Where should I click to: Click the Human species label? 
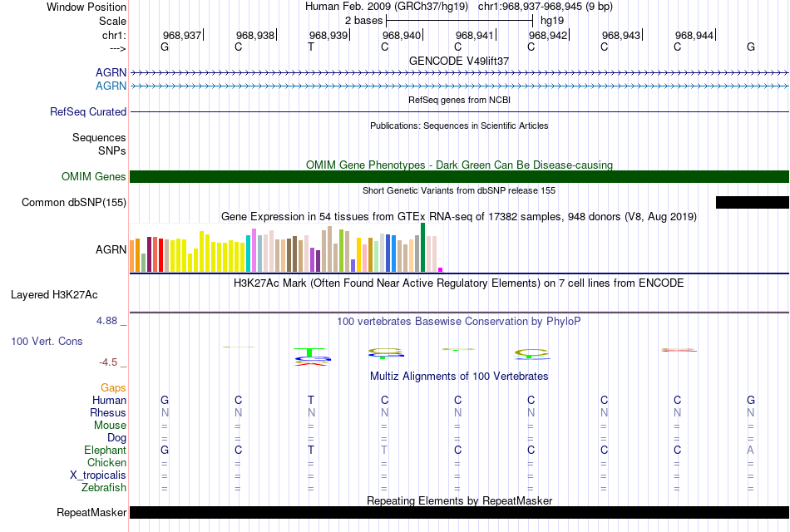tap(109, 401)
